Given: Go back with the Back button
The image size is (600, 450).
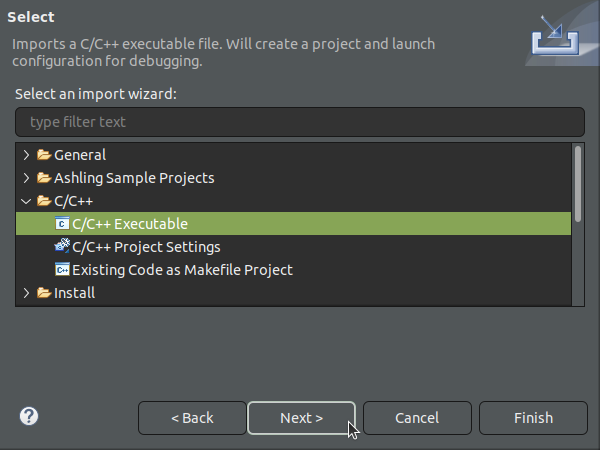Looking at the screenshot, I should tap(192, 418).
